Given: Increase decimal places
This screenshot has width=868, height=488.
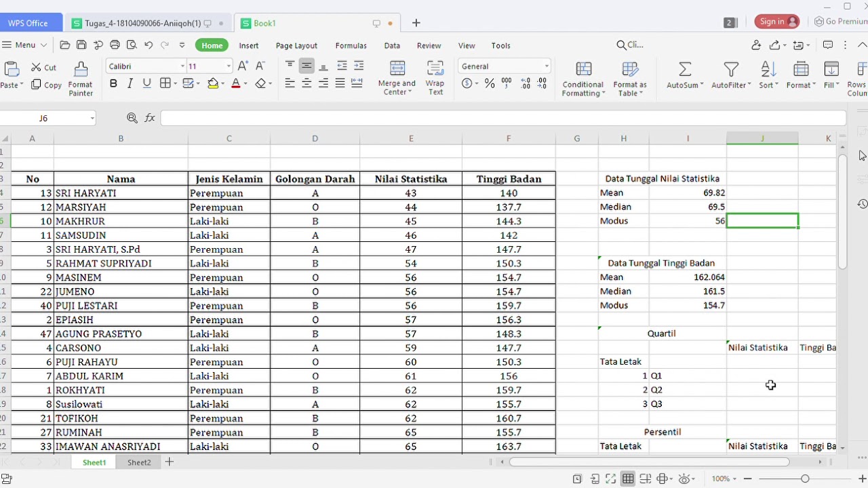Looking at the screenshot, I should (526, 83).
